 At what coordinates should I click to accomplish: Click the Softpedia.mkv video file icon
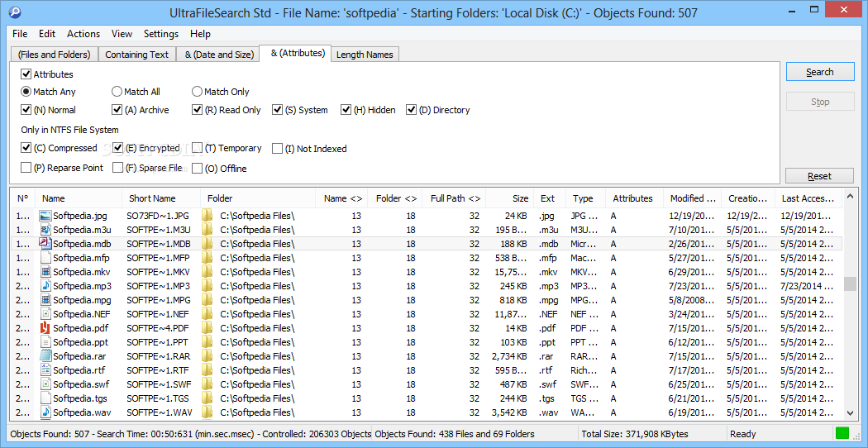pos(45,272)
